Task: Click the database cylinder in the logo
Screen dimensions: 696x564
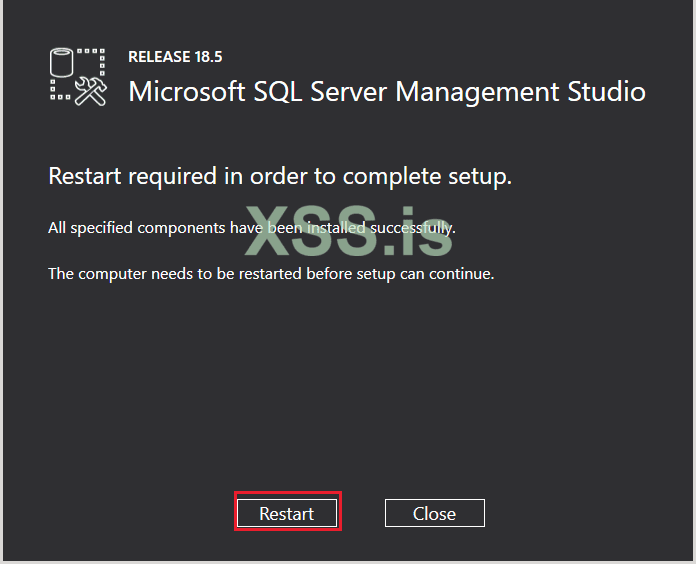Action: pyautogui.click(x=63, y=62)
